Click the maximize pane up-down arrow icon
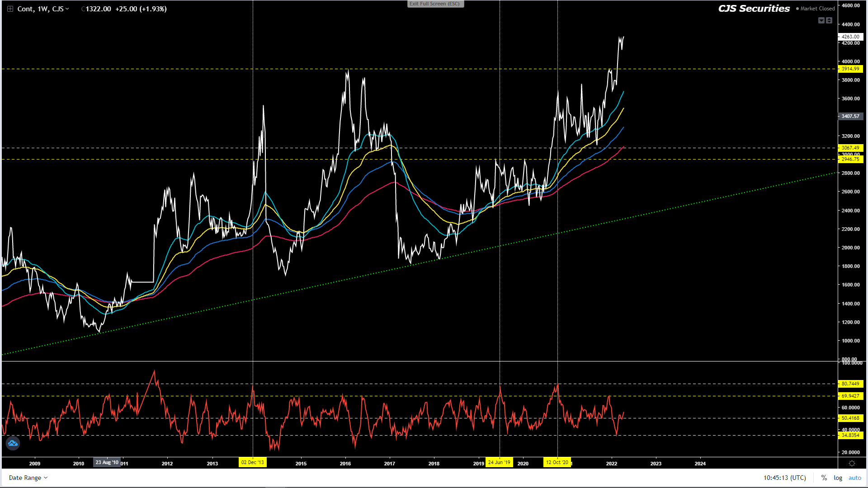The image size is (868, 488). click(829, 20)
